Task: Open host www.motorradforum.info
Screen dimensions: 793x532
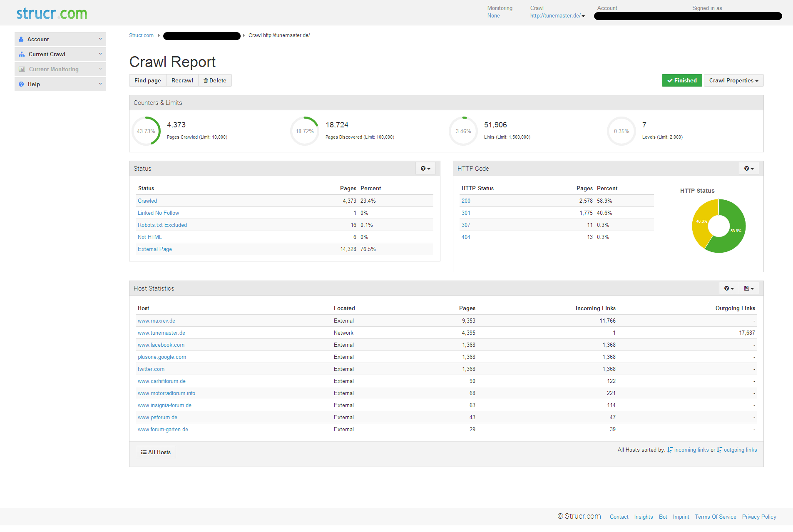Action: coord(167,393)
